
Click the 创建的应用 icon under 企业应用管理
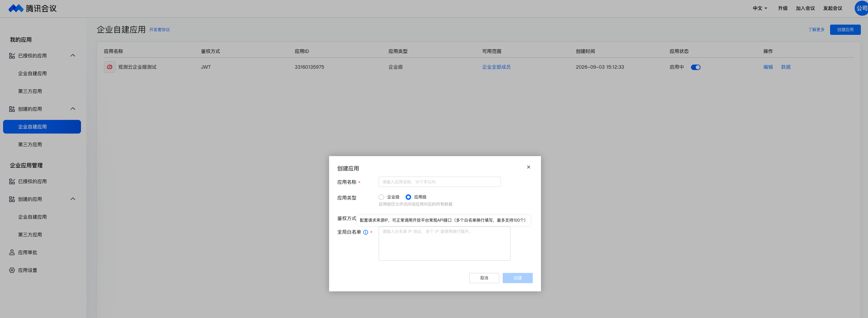(12, 199)
